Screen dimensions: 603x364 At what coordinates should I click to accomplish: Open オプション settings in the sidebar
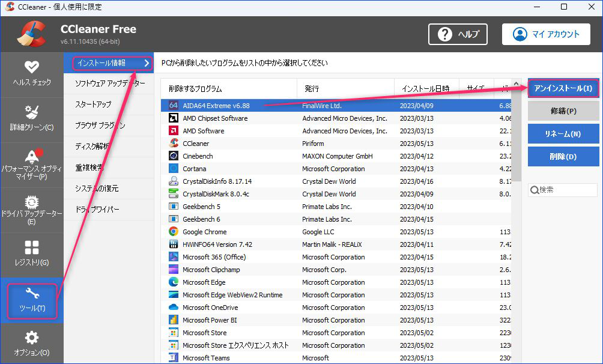(x=32, y=343)
